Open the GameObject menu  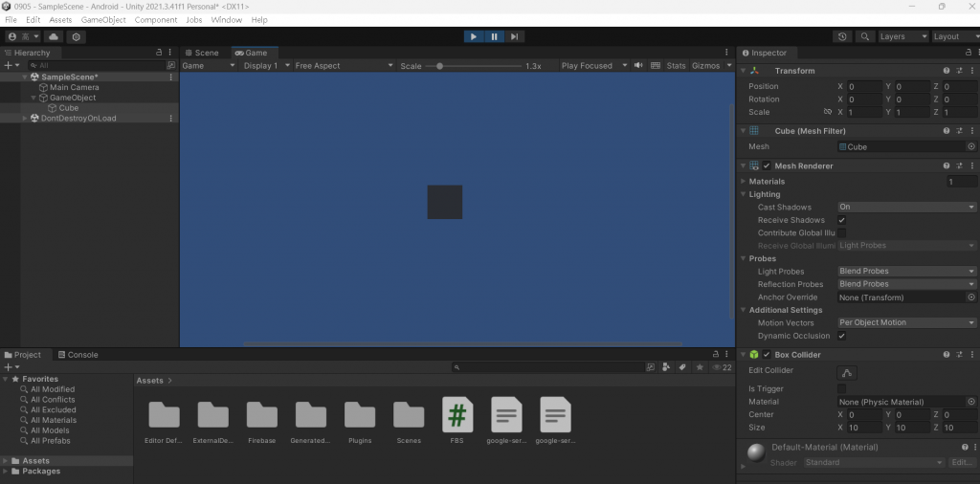click(x=103, y=20)
